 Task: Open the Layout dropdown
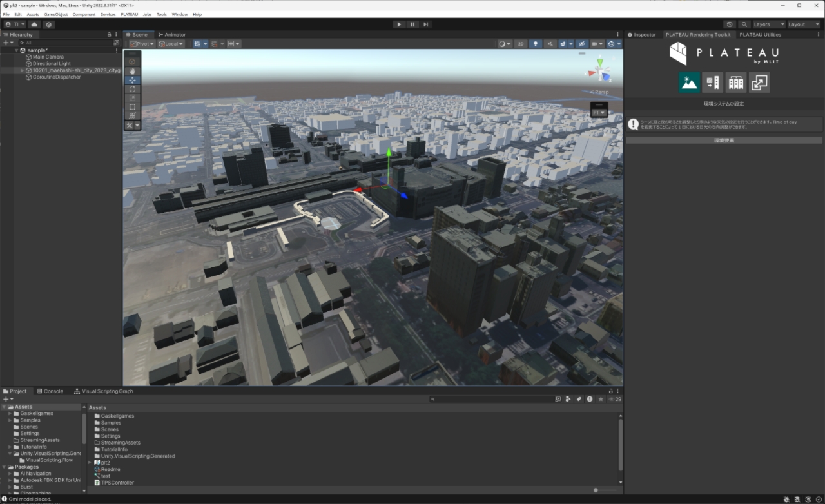[x=803, y=24]
